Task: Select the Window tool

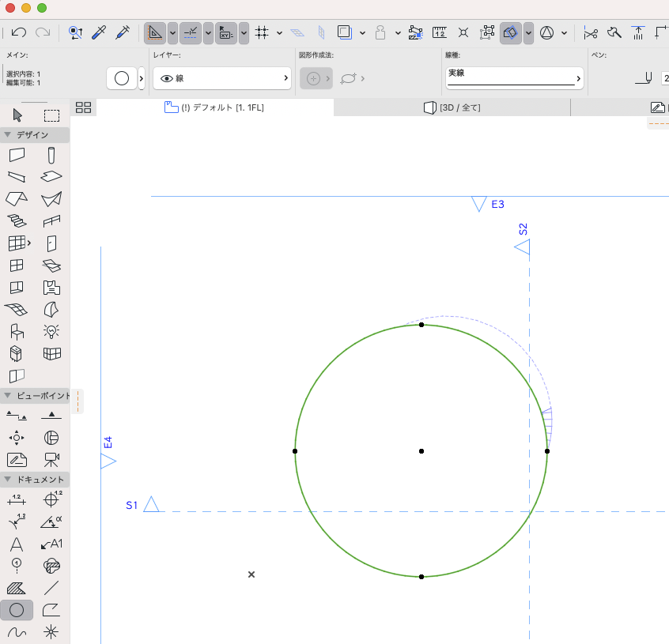Action: click(17, 266)
